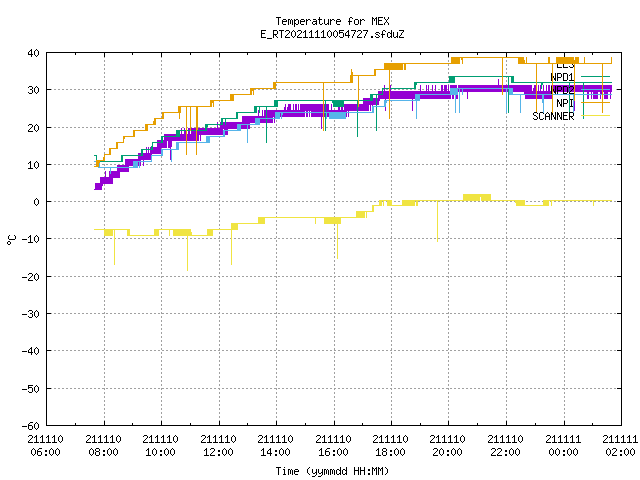The height and width of the screenshot is (480, 640).
Task: Click the y-axis tick label '10'
Action: coord(33,165)
